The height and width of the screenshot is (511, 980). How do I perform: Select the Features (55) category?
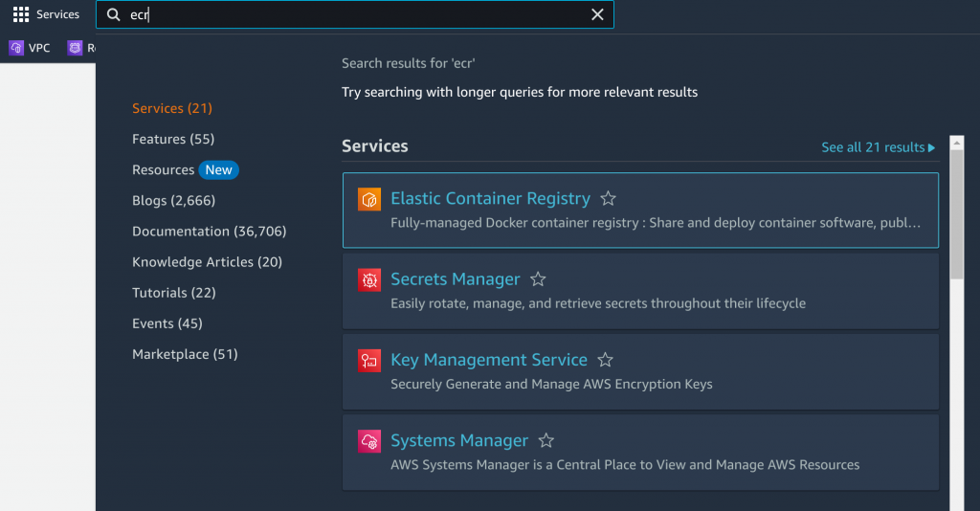pyautogui.click(x=173, y=139)
